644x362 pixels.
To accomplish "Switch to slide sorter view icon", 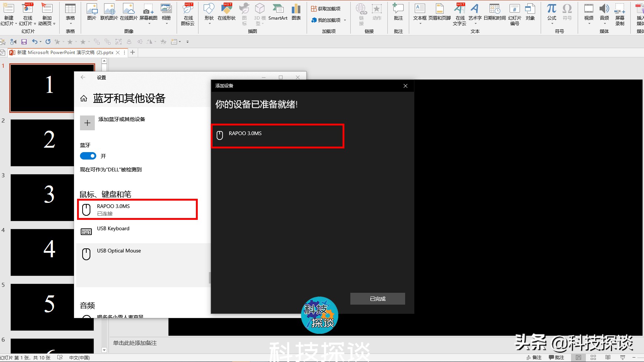I will click(593, 358).
